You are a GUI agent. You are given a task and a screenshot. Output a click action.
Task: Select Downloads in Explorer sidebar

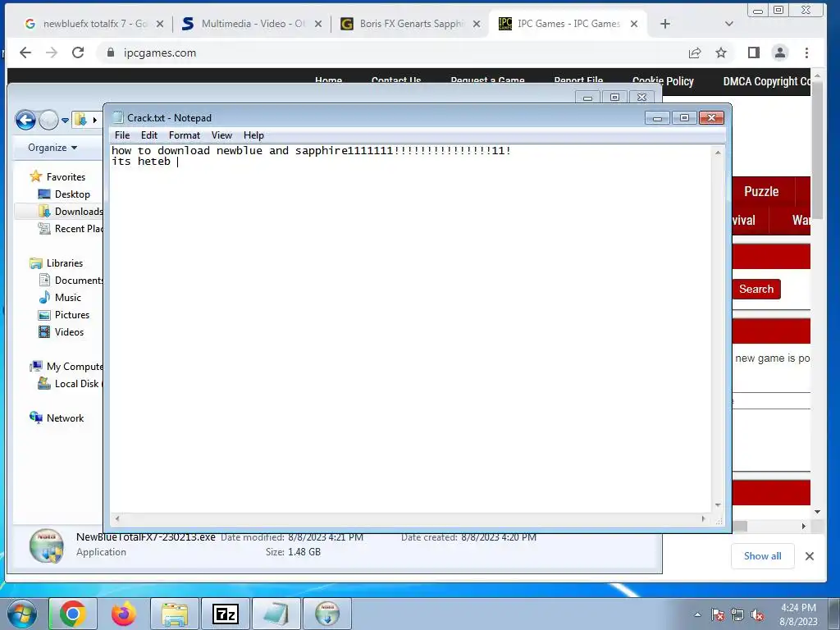[71, 211]
